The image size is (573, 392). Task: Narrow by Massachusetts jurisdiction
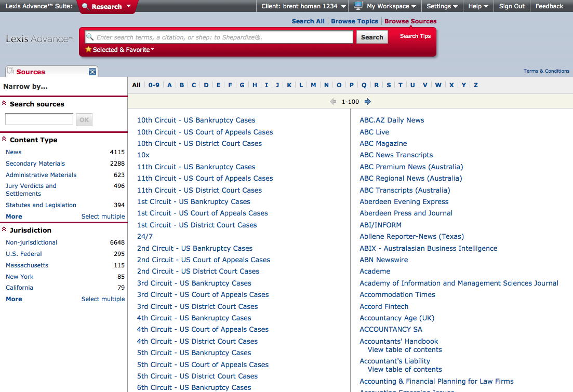[27, 265]
